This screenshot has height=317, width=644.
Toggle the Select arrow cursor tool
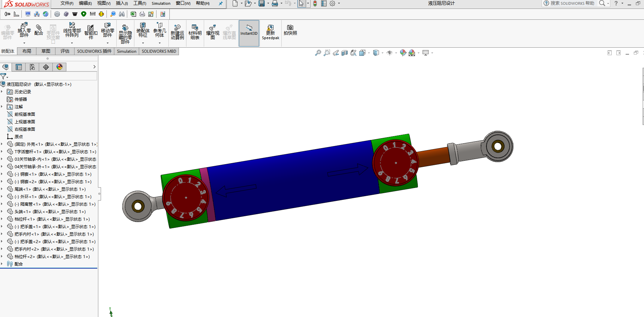[x=301, y=3]
